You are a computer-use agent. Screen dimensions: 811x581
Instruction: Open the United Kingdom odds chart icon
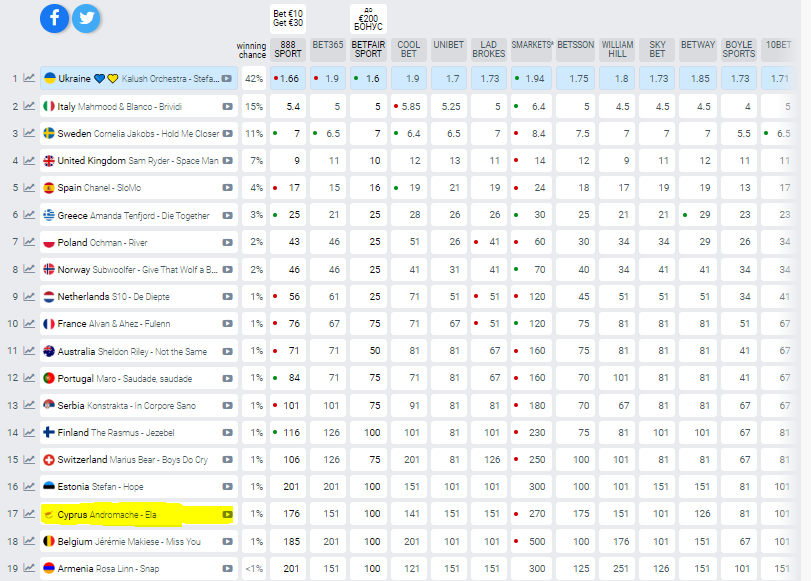click(x=29, y=160)
